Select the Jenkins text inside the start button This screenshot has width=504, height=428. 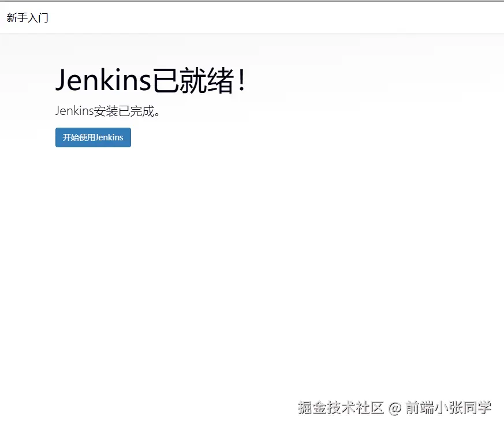(109, 137)
